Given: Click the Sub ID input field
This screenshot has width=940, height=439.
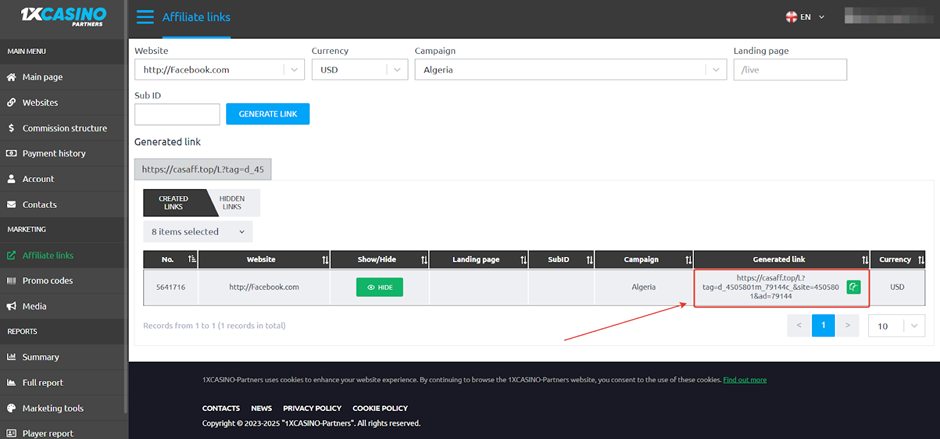Looking at the screenshot, I should (x=176, y=114).
